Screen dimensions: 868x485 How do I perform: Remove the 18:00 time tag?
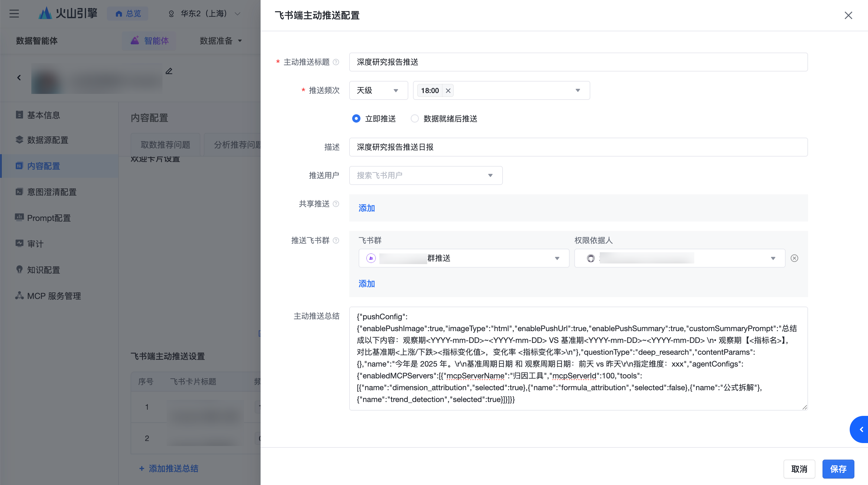tap(448, 91)
